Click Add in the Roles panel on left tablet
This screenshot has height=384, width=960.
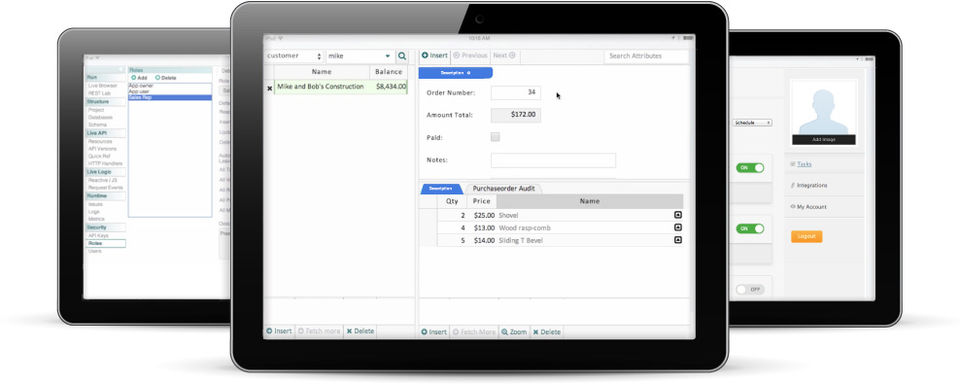tap(139, 78)
